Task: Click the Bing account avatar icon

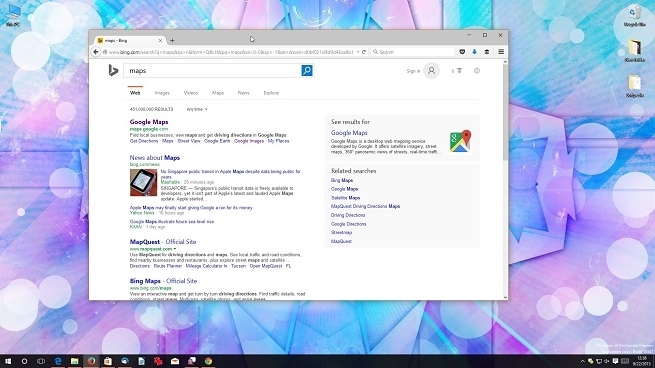Action: click(431, 71)
